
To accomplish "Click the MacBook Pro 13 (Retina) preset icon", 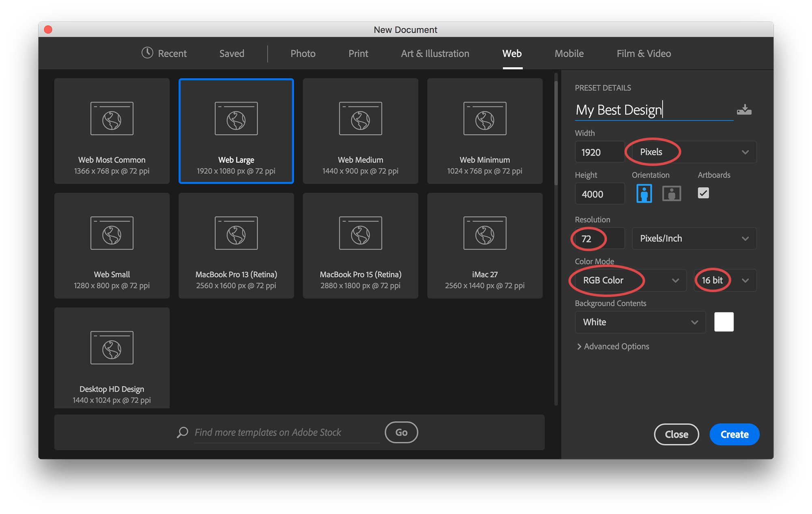I will (236, 233).
